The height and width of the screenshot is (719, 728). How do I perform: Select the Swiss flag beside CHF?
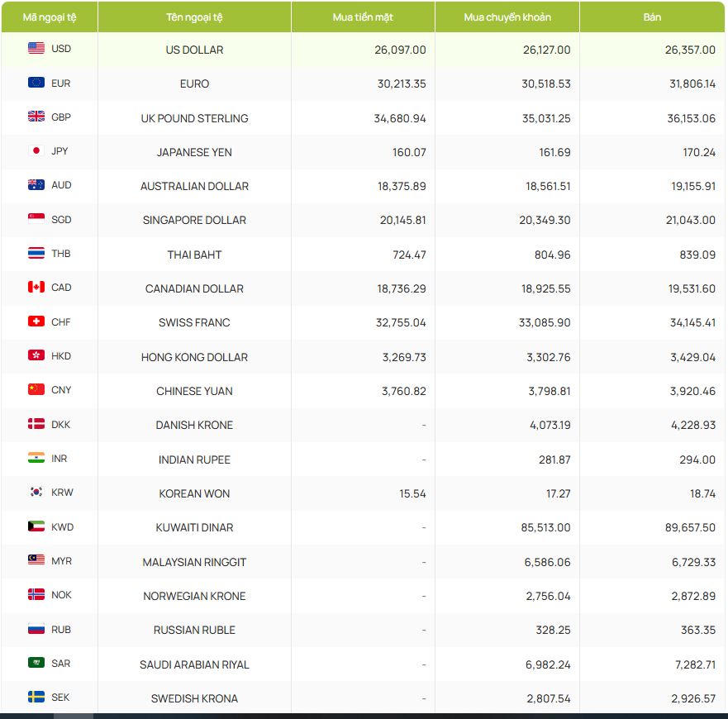tap(36, 321)
